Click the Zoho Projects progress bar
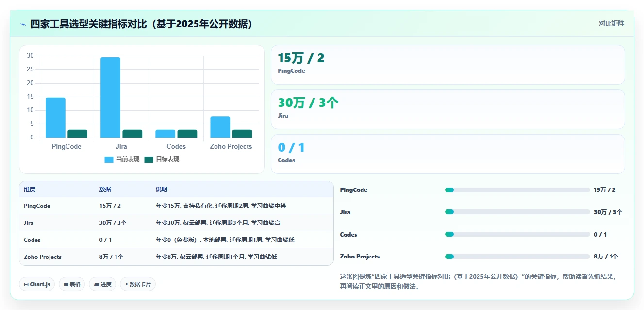Viewport: 644px width, 310px height. coord(517,257)
